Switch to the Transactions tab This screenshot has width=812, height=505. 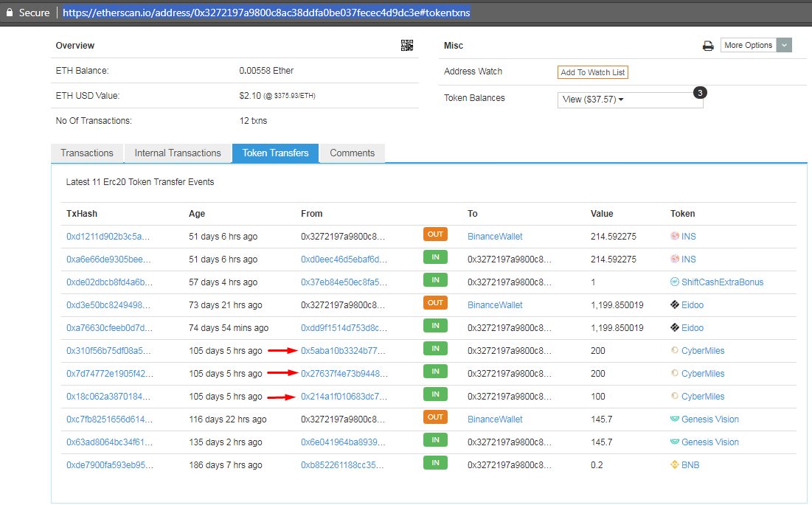tap(87, 153)
